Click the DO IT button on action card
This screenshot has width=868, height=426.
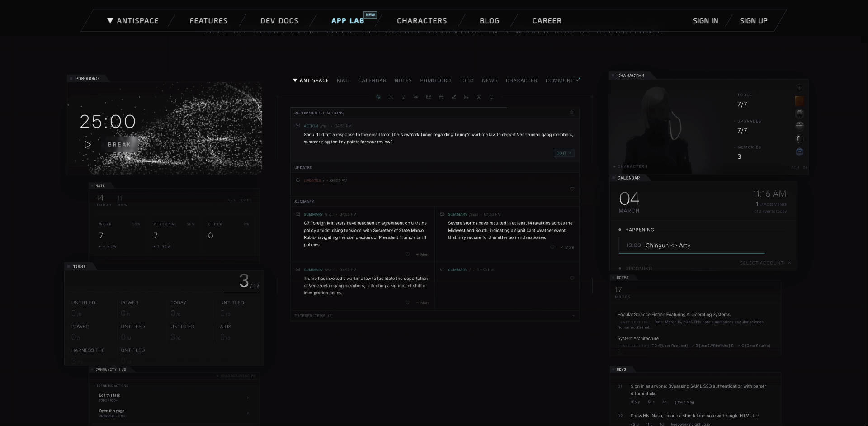coord(563,153)
